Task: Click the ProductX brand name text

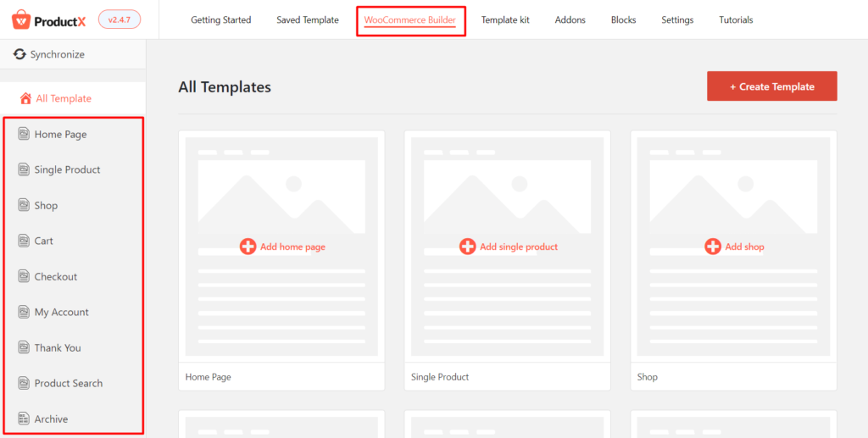Action: click(60, 21)
